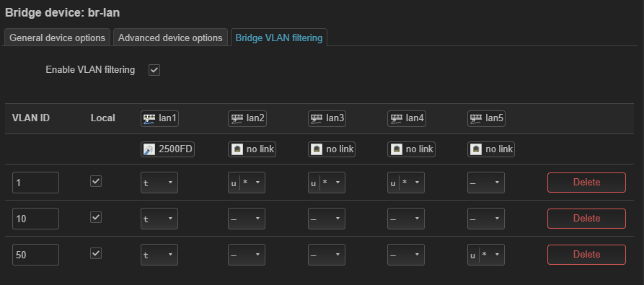This screenshot has height=285, width=644.
Task: Open lan3 dropdown in VLAN 10 row
Action: point(327,219)
